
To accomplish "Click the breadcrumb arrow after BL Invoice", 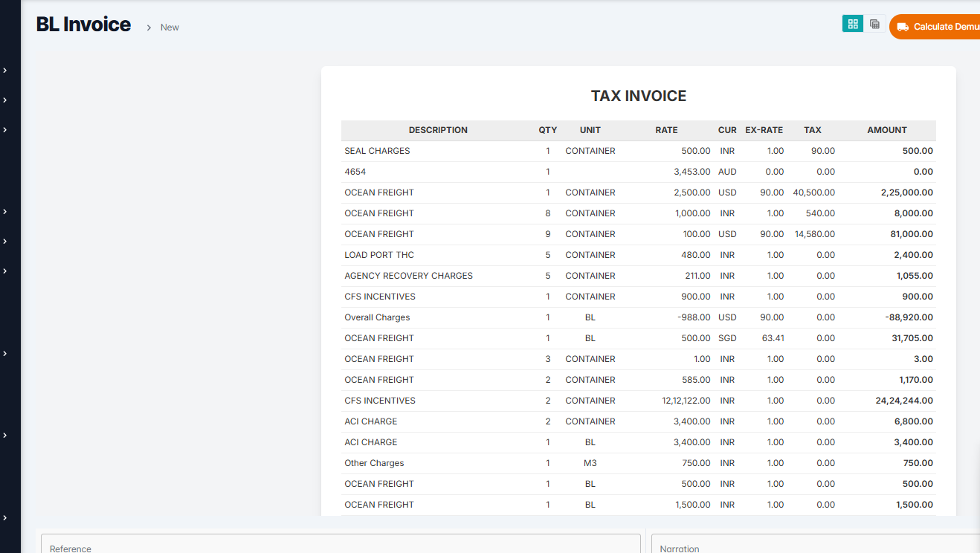I will [149, 28].
